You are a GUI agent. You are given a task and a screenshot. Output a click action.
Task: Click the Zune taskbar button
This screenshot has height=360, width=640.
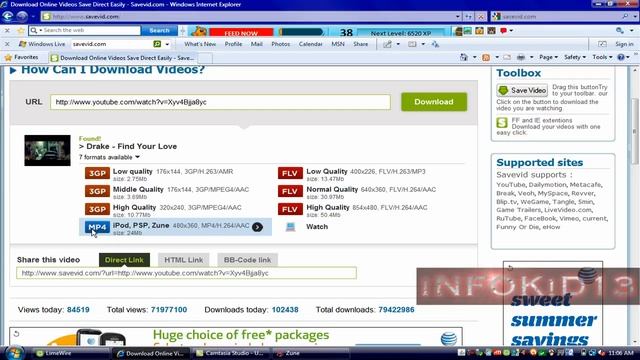(310, 353)
